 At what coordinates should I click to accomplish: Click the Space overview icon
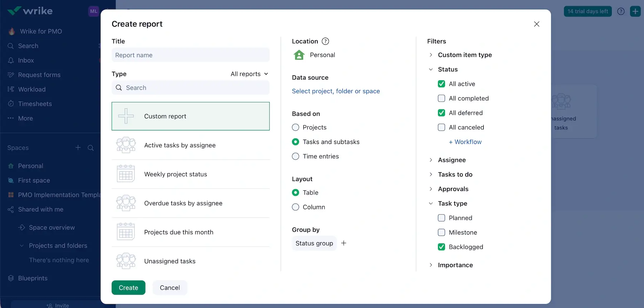click(x=21, y=227)
